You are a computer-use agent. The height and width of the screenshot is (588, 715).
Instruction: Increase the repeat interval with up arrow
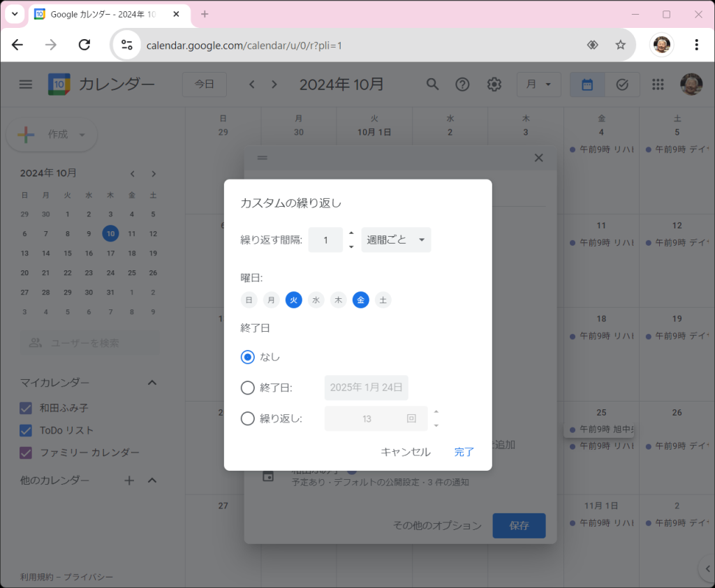[351, 233]
